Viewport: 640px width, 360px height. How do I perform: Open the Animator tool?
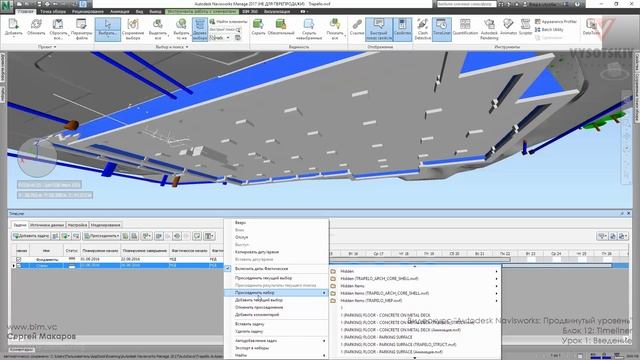point(508,27)
